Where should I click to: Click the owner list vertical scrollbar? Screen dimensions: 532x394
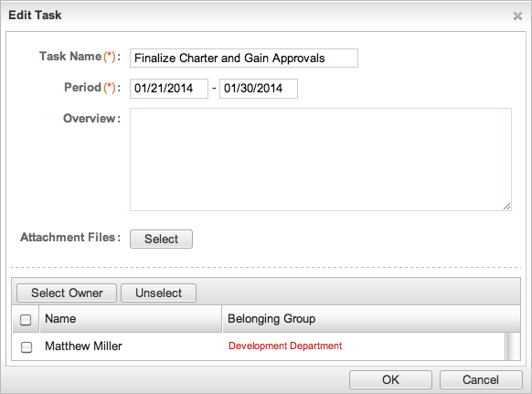(513, 346)
